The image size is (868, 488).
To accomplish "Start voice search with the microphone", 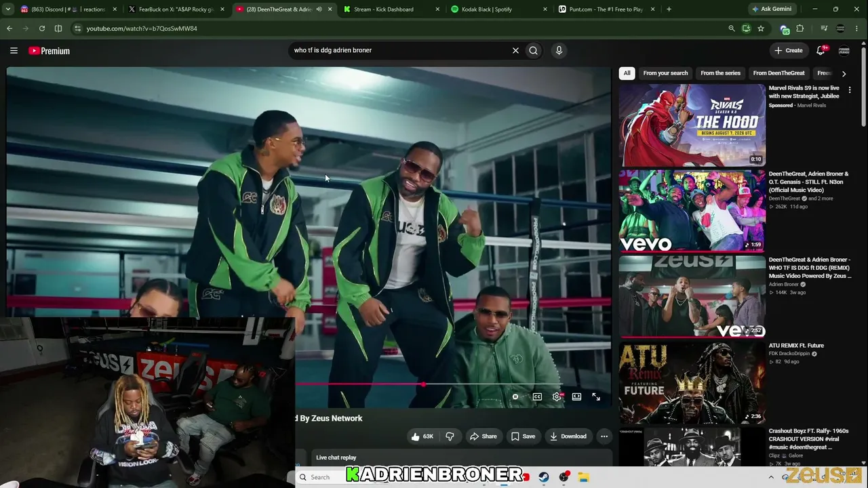I will pyautogui.click(x=559, y=50).
